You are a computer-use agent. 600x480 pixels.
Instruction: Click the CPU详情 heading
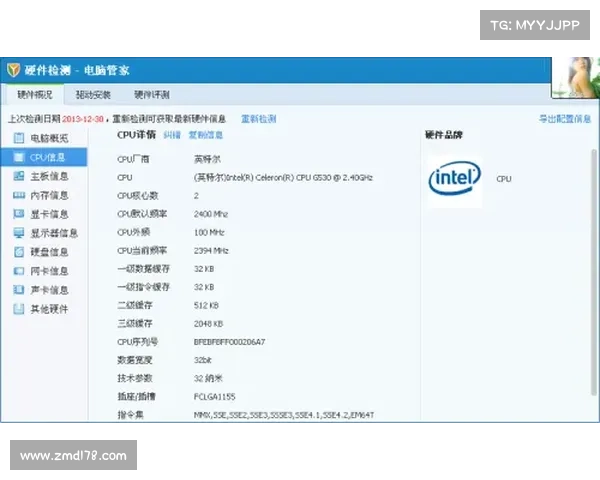coord(136,135)
